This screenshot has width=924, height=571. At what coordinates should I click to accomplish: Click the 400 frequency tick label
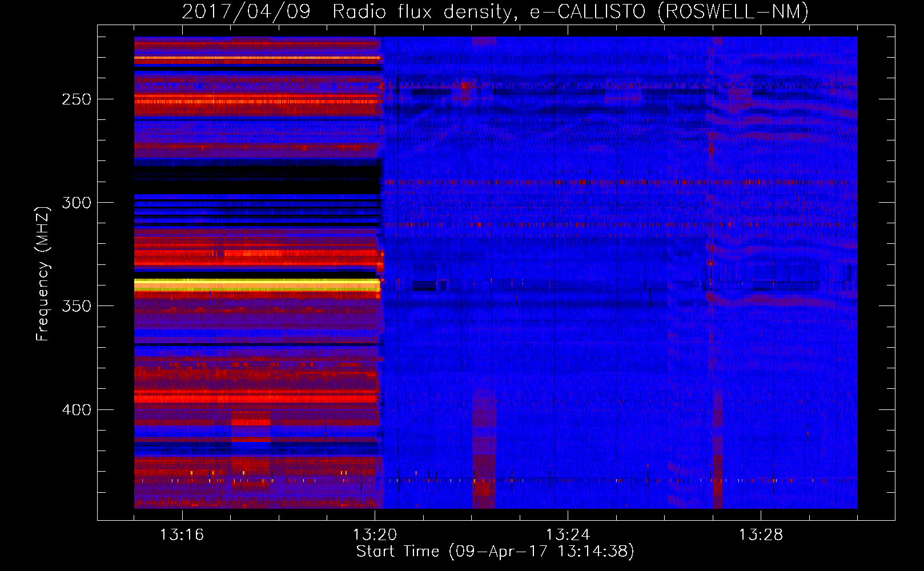click(x=76, y=410)
